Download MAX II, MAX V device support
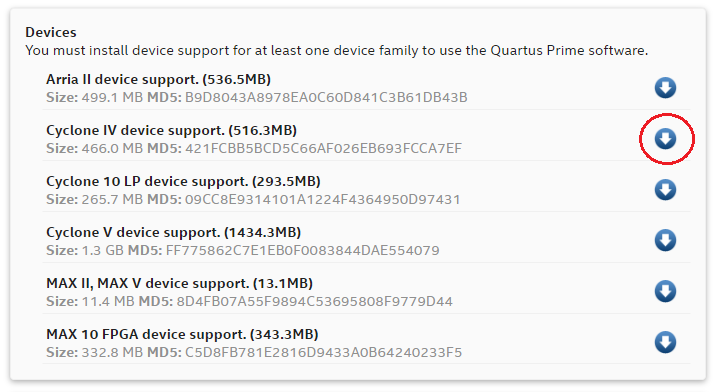 pos(665,291)
